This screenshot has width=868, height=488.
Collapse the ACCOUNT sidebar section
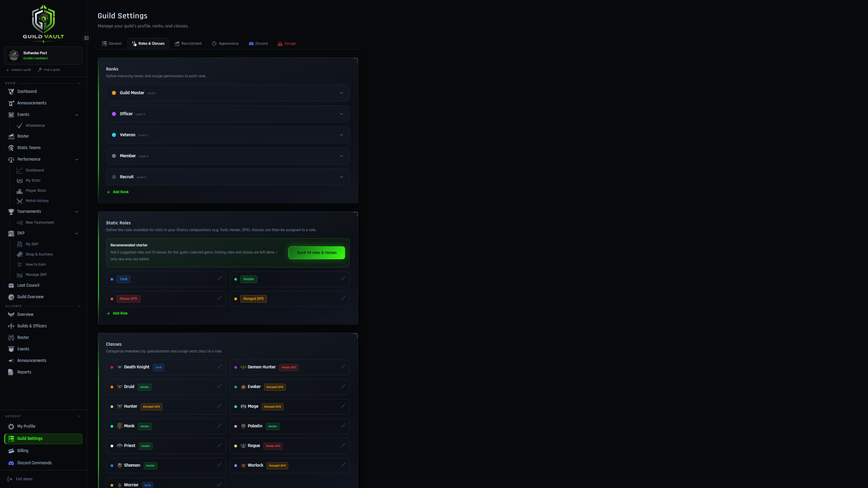pos(79,416)
